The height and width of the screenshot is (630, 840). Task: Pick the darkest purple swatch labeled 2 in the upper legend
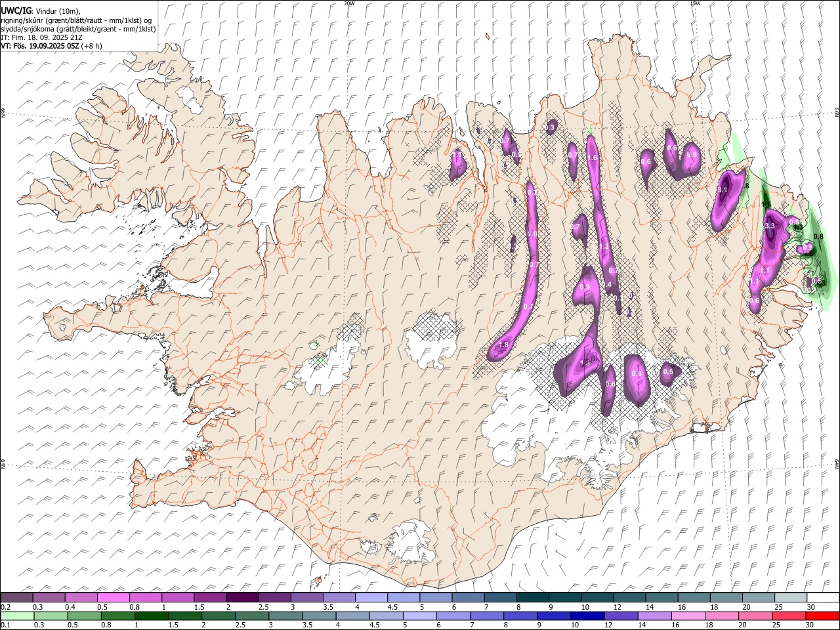[x=242, y=598]
